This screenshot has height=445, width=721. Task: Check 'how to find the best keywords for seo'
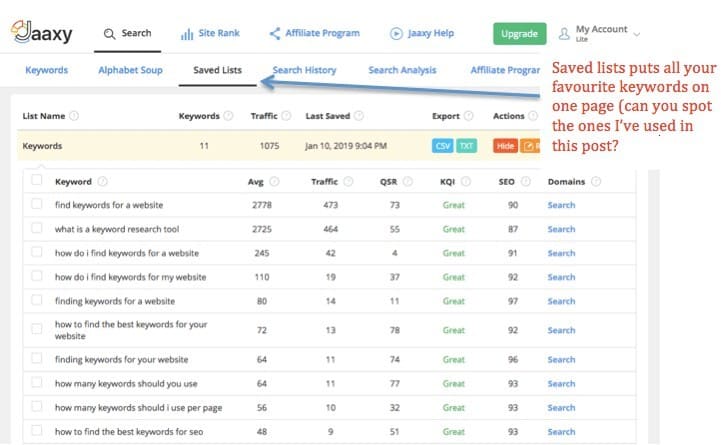point(36,430)
